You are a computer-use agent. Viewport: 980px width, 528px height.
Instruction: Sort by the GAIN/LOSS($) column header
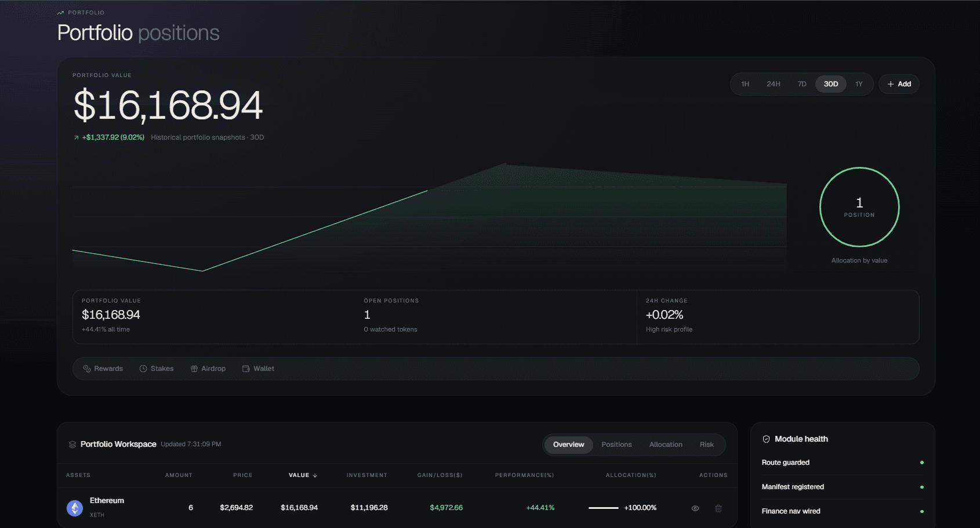click(440, 475)
